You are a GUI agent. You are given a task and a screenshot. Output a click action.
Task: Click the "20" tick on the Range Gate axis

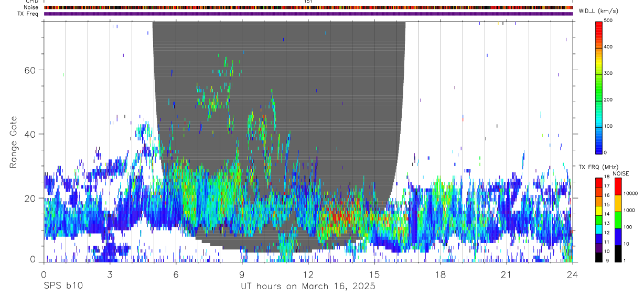(x=31, y=198)
